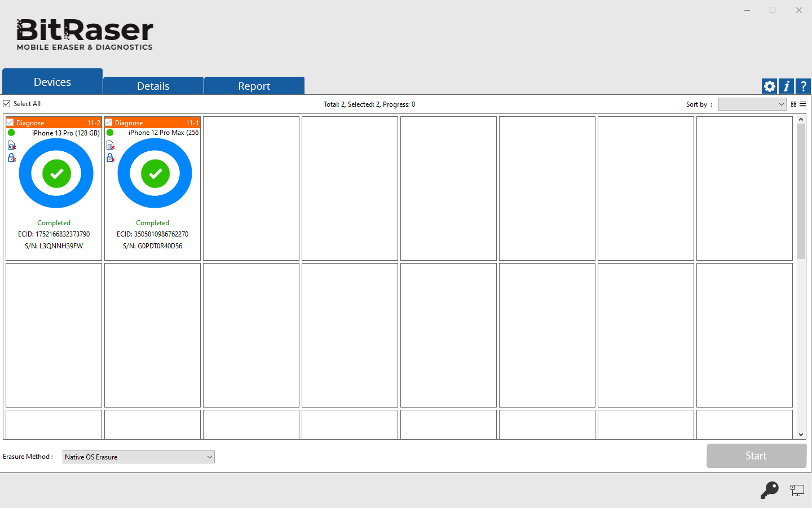Open the monitor screen icon at bottom right
Viewport: 812px width, 508px height.
797,491
